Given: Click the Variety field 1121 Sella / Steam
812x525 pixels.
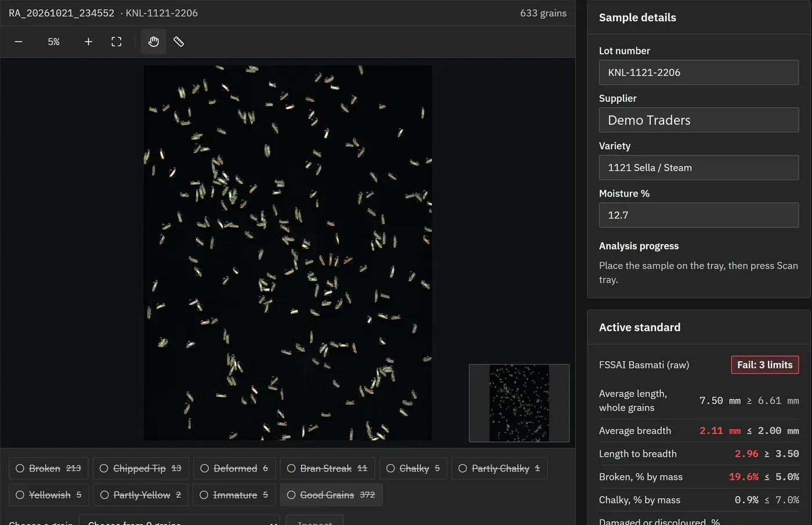Looking at the screenshot, I should point(699,168).
